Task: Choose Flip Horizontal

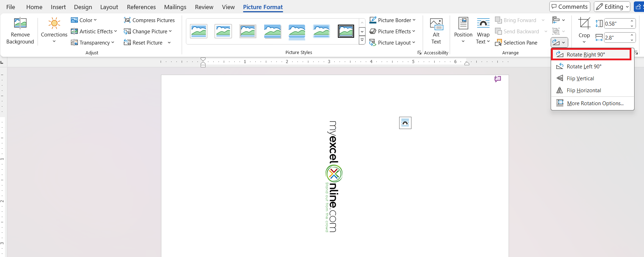Action: (x=592, y=90)
